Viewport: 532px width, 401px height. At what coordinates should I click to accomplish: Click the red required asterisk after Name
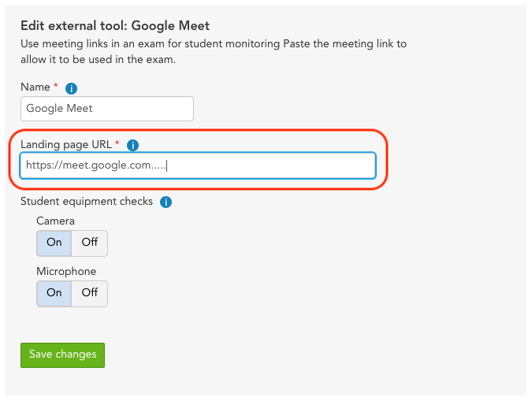pyautogui.click(x=56, y=85)
